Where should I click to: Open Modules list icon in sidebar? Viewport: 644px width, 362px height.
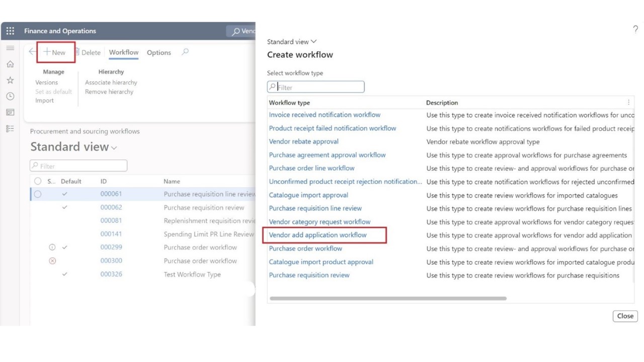pos(10,129)
